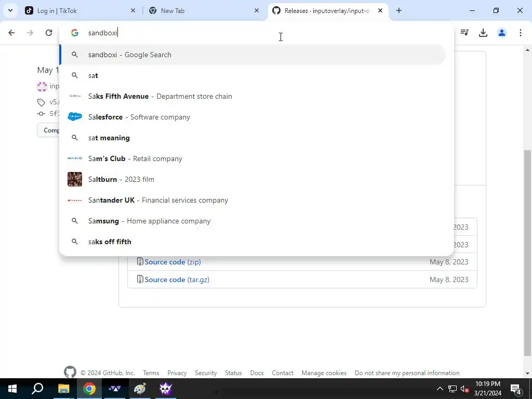Open the Docs footer link

click(x=257, y=373)
